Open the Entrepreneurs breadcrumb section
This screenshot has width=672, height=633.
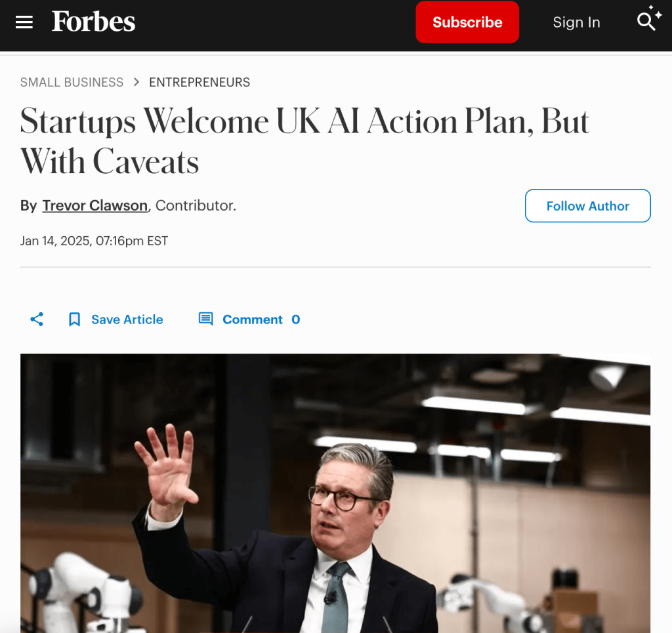click(x=199, y=82)
